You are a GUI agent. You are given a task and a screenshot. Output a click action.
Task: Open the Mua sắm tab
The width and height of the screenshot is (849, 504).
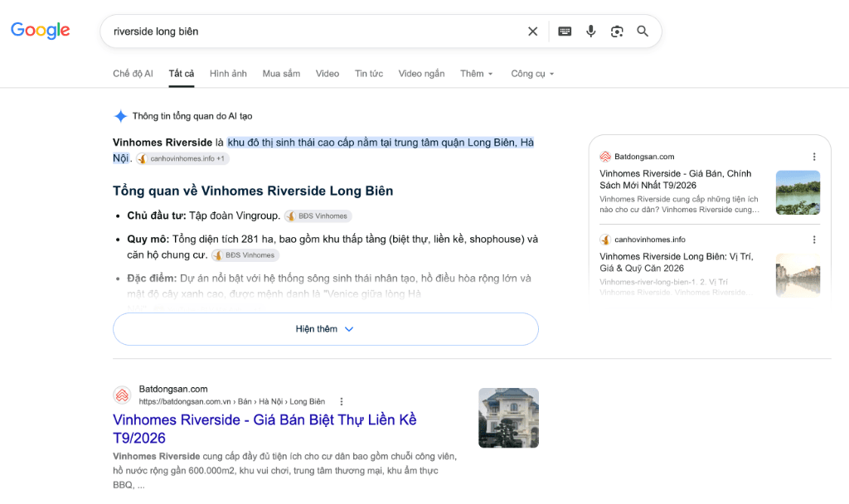click(x=282, y=74)
